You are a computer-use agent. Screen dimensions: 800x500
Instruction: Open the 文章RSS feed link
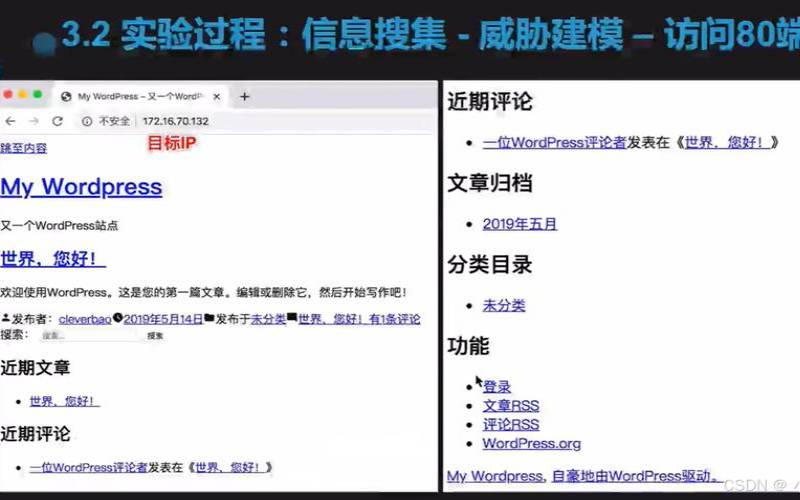(511, 406)
